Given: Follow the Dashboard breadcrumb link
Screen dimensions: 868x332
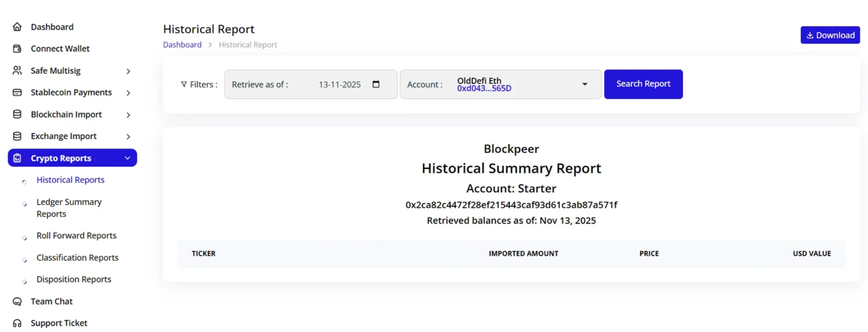Looking at the screenshot, I should (x=182, y=45).
